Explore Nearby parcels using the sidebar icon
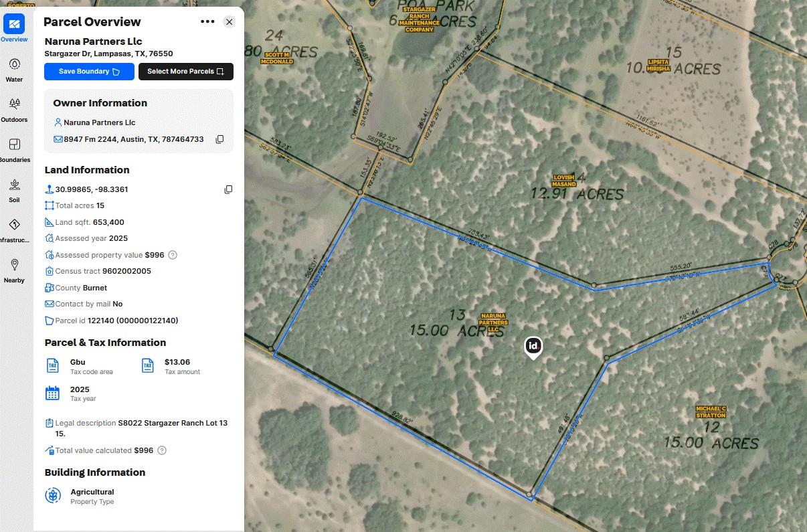 14,270
